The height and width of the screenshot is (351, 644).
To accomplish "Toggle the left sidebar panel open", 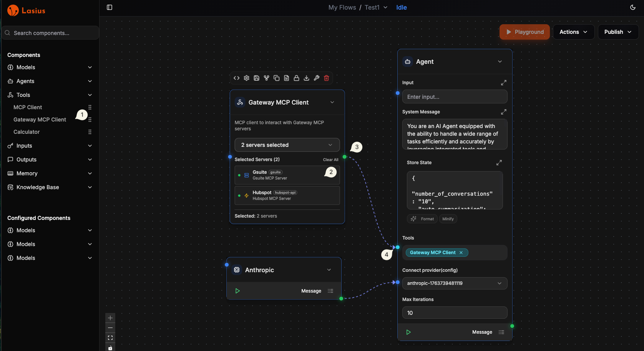I will (110, 7).
